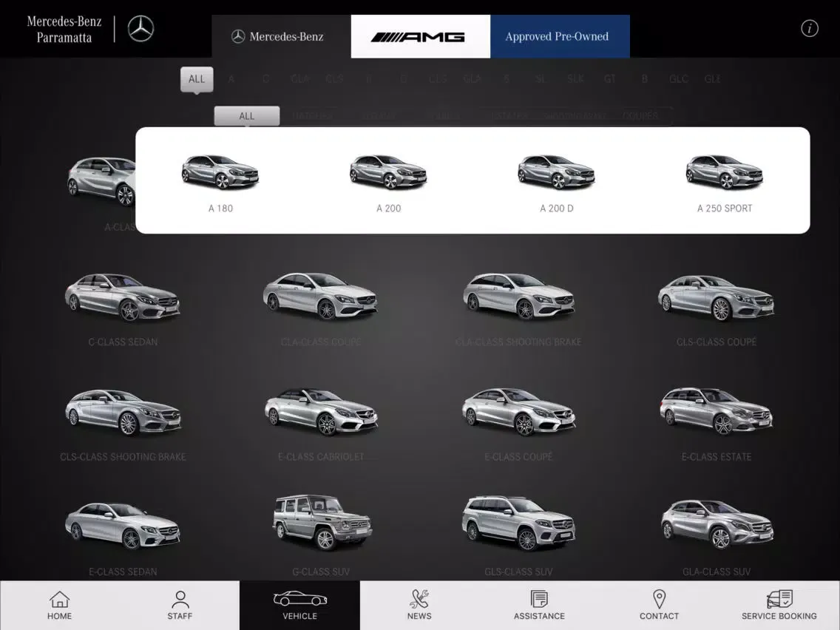Open the CLS-Class Shooting Brake car image
This screenshot has width=840, height=630.
click(123, 413)
